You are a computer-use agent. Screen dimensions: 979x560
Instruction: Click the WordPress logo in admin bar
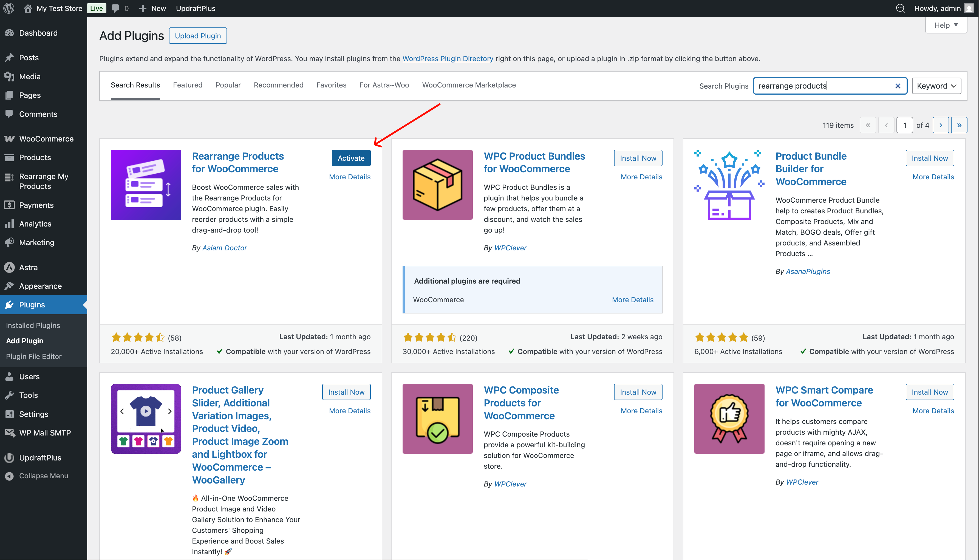coord(9,8)
